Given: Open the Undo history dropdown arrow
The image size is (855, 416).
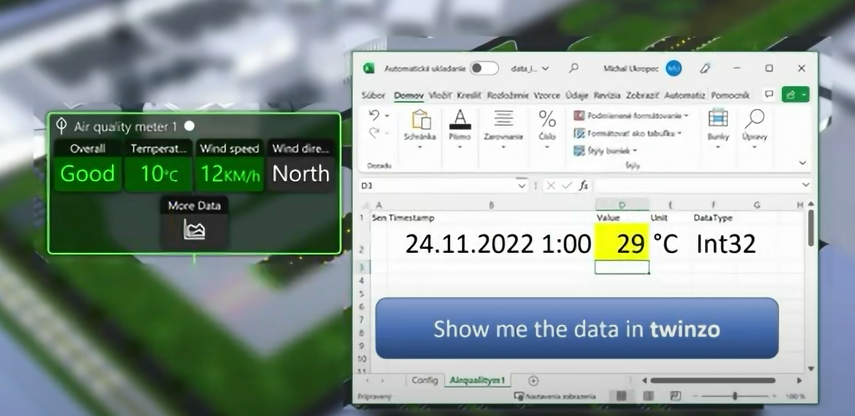Looking at the screenshot, I should point(387,116).
